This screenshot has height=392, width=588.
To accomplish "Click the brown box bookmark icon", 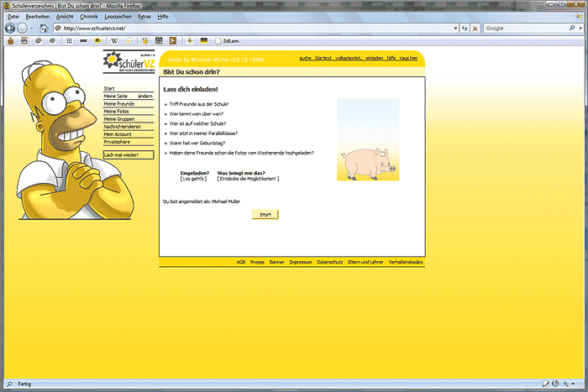I will [10, 41].
